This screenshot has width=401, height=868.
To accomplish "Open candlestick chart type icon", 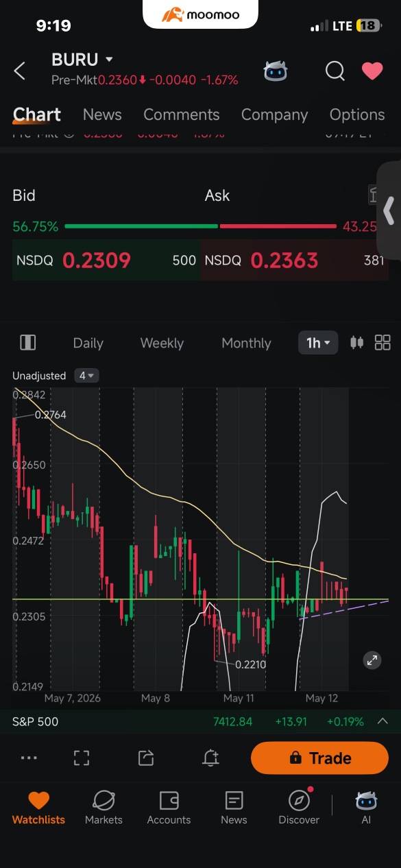I will pos(356,343).
